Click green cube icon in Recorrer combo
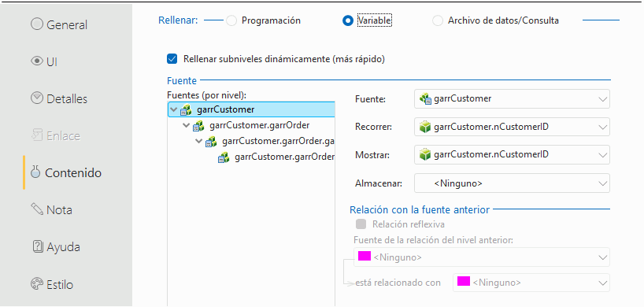Screen dimensions: 644x307 (425, 128)
